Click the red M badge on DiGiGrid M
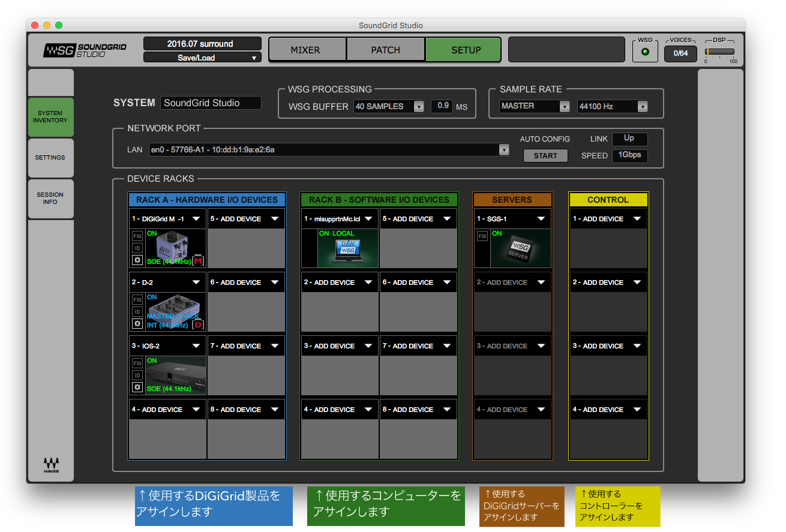The width and height of the screenshot is (786, 532). click(x=199, y=261)
